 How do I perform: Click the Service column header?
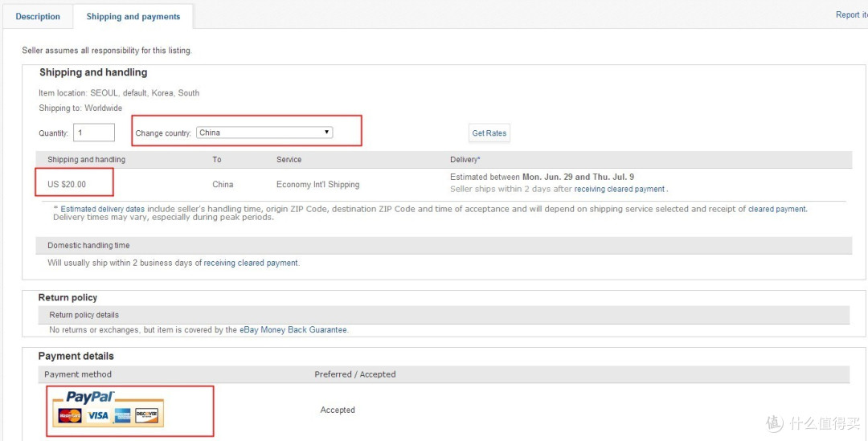(289, 159)
